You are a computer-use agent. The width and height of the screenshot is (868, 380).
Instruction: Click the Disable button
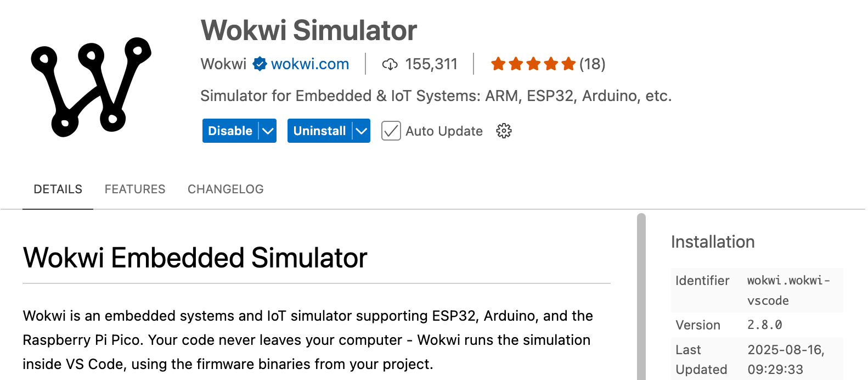click(x=230, y=131)
